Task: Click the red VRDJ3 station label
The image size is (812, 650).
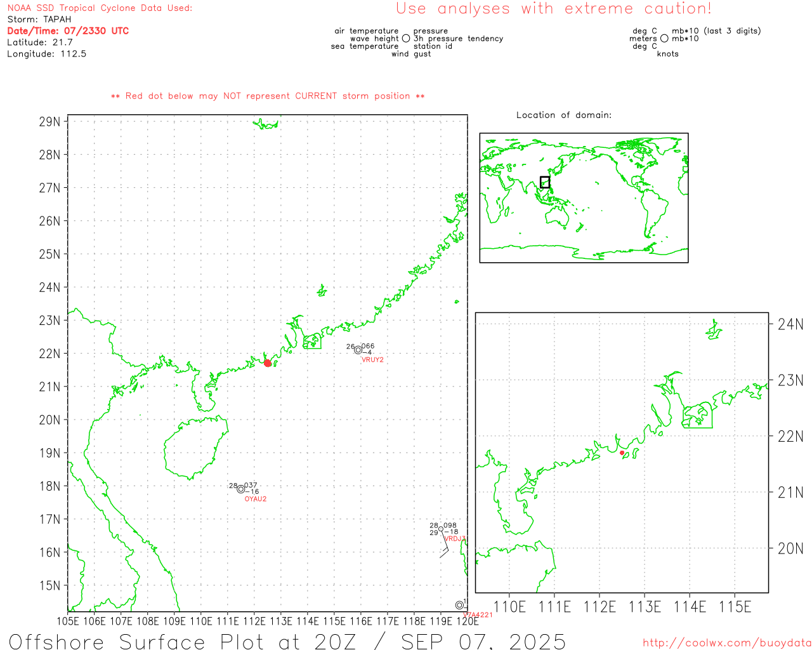Action: coord(454,539)
